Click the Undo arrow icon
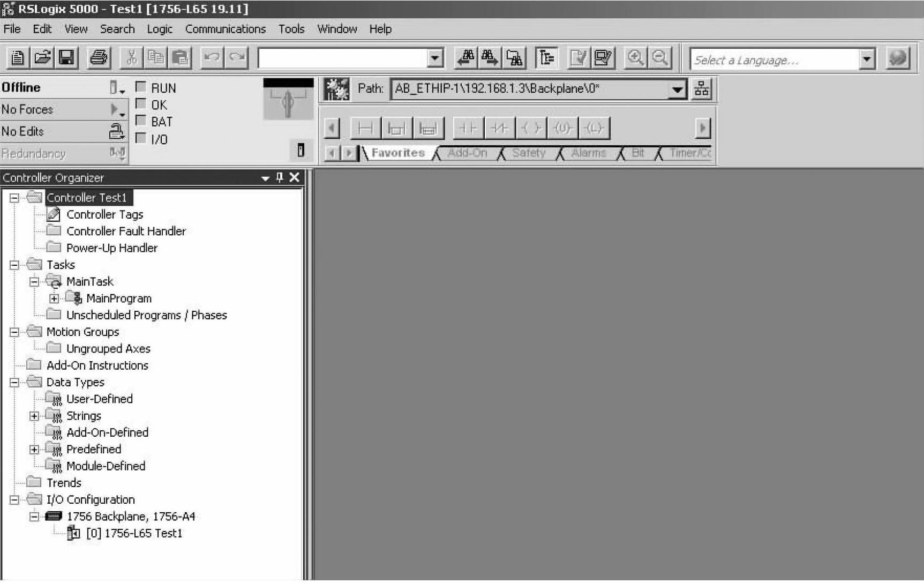The width and height of the screenshot is (924, 583). [x=212, y=57]
